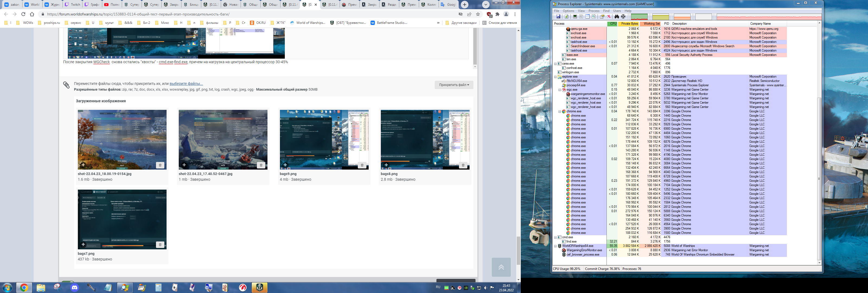Select the crosshair Find Window's Process icon

coord(623,17)
